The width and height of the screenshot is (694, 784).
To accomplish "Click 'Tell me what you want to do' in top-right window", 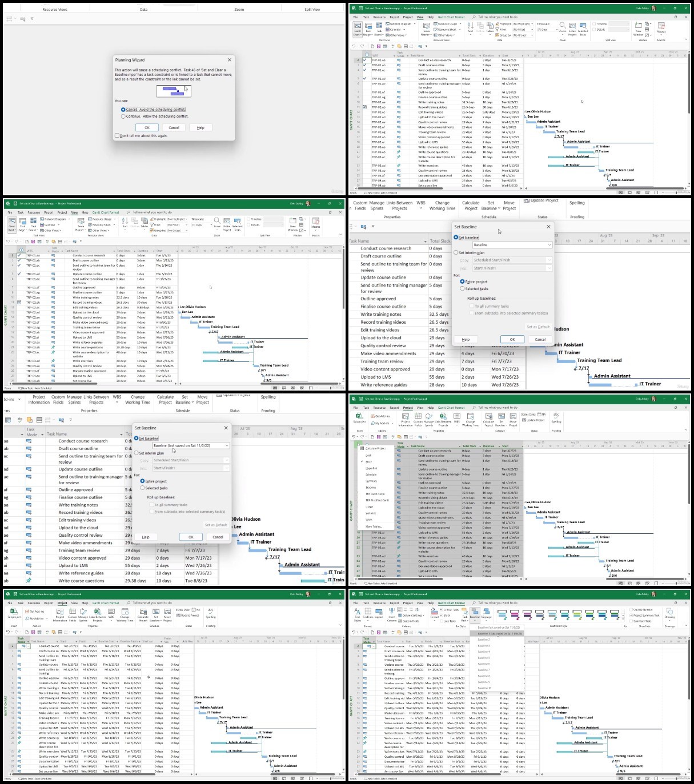I will pyautogui.click(x=498, y=17).
